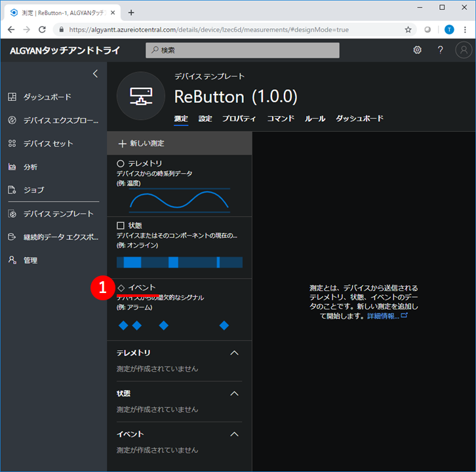Open the 詳細情報 link
The width and height of the screenshot is (476, 472).
tap(387, 316)
